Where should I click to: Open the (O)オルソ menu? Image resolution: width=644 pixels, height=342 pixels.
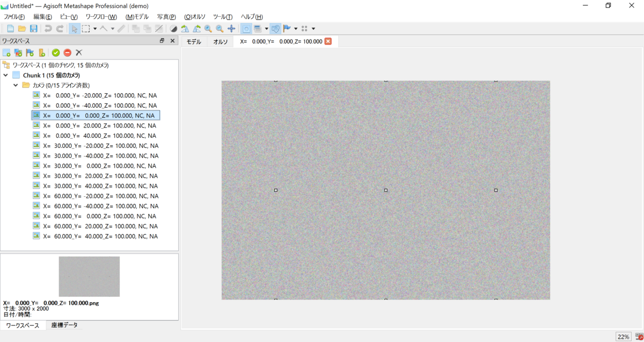click(x=195, y=17)
